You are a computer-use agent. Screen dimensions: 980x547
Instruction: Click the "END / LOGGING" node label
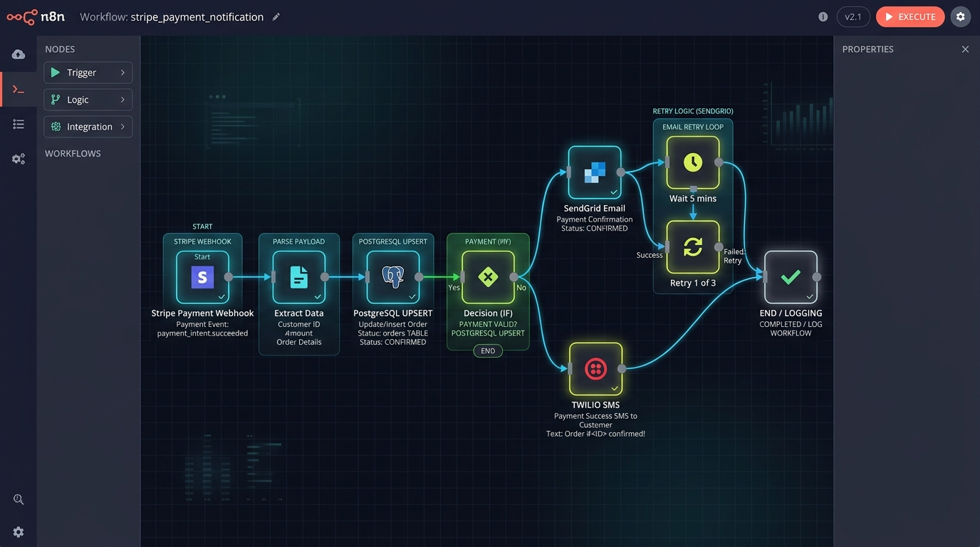coord(791,313)
